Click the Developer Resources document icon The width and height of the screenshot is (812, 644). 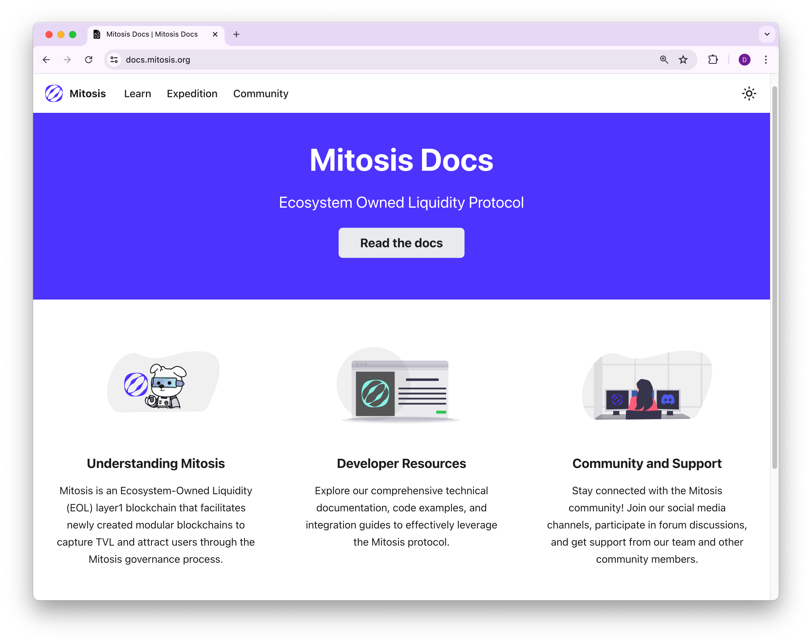point(401,388)
